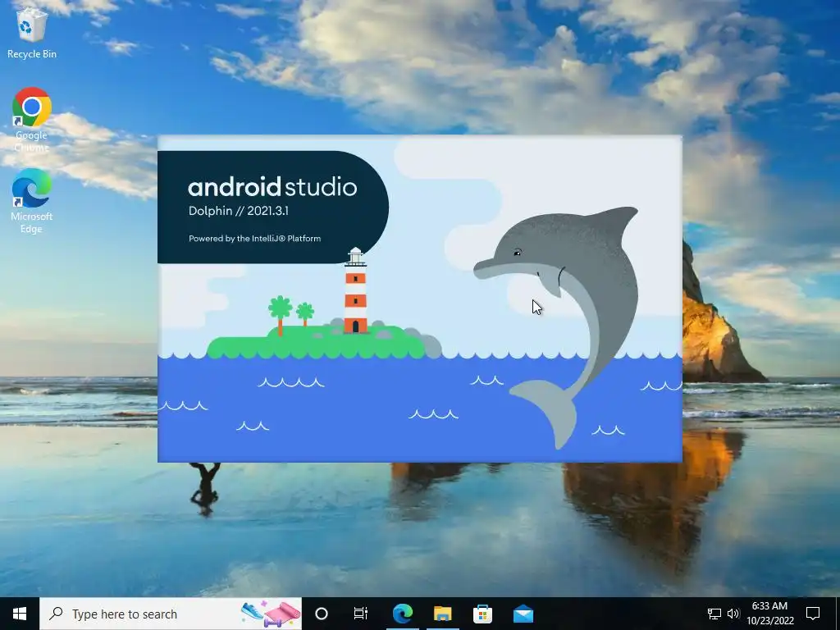The height and width of the screenshot is (630, 840).
Task: Open the clock and date flyout
Action: tap(769, 614)
